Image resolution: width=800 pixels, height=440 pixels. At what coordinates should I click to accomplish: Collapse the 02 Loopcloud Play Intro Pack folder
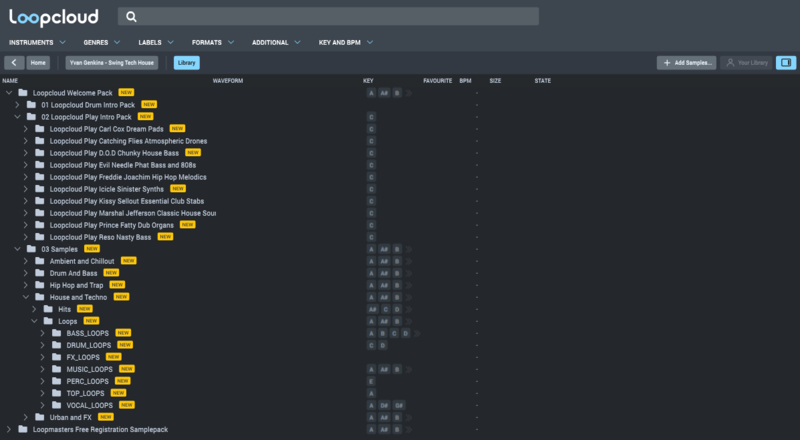coord(17,117)
